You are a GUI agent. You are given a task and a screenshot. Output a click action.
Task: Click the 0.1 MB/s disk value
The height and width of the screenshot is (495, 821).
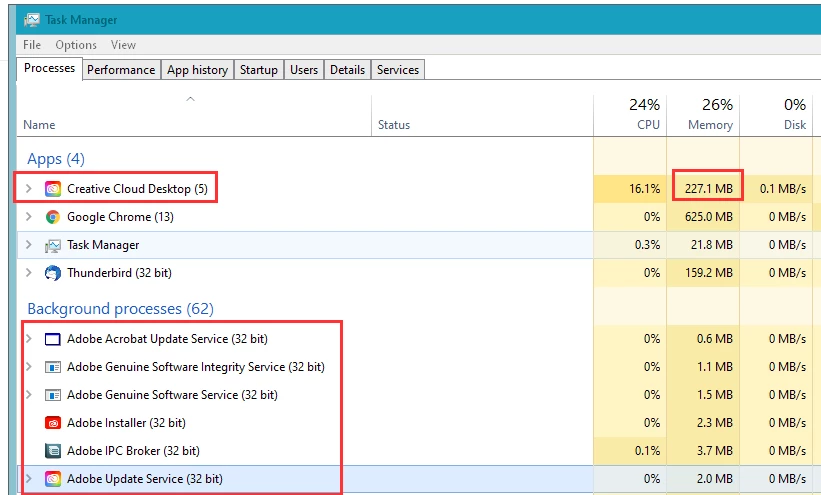click(x=783, y=189)
